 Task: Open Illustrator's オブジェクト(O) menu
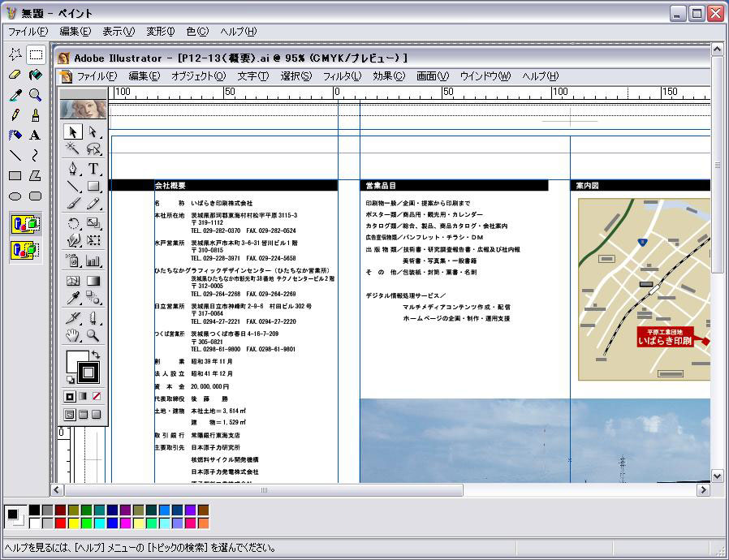[x=199, y=76]
